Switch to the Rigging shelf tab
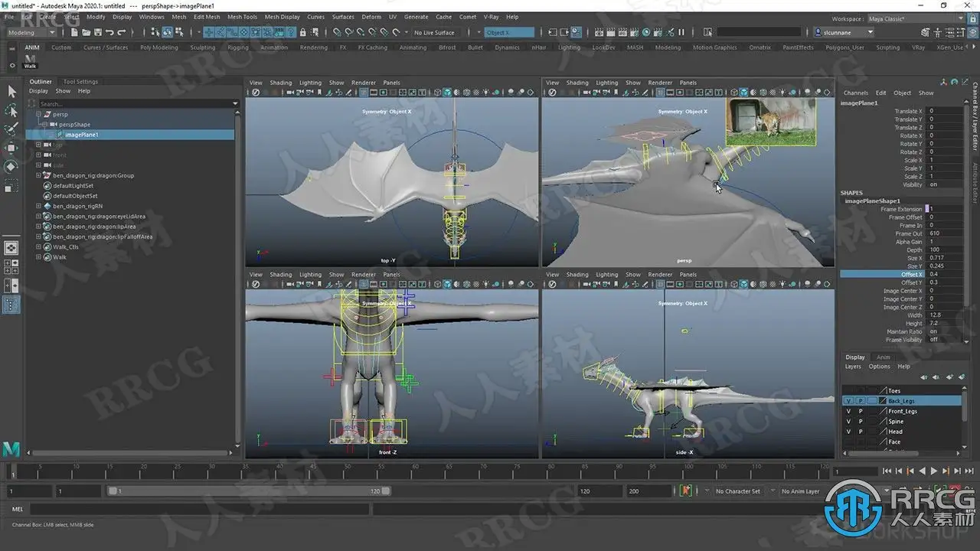980x551 pixels. (x=237, y=47)
